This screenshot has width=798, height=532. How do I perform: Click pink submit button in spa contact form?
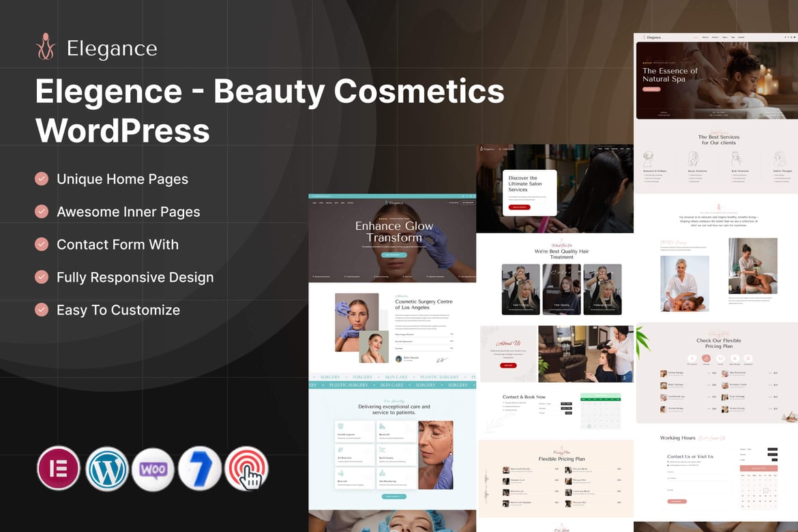(x=677, y=501)
